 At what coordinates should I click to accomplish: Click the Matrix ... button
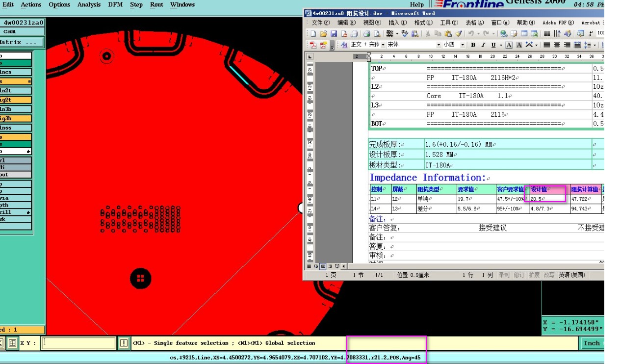coord(22,43)
